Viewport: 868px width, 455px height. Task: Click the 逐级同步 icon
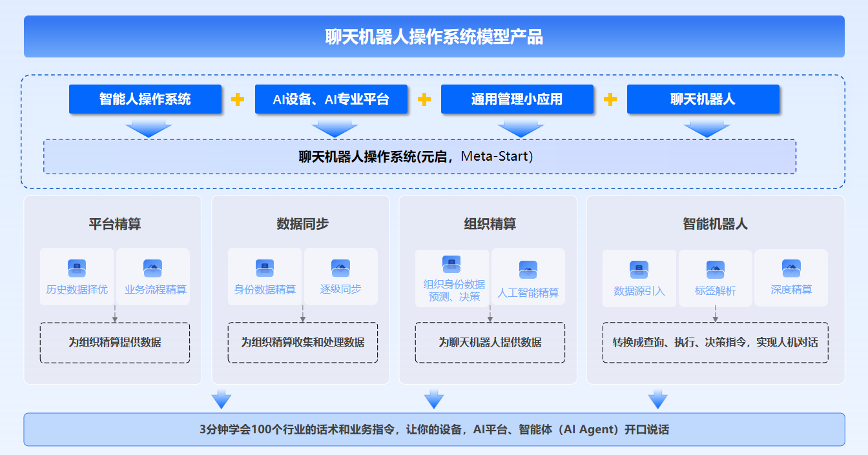(340, 268)
